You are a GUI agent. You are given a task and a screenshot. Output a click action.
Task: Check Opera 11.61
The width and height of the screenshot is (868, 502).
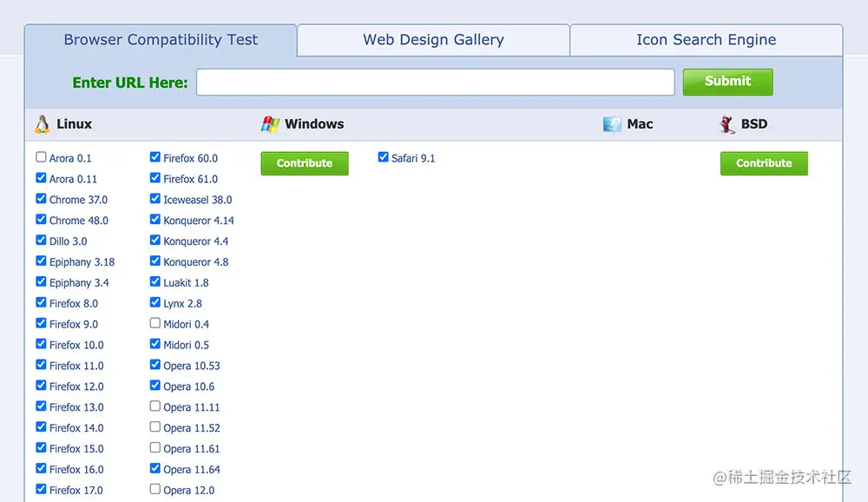(155, 447)
